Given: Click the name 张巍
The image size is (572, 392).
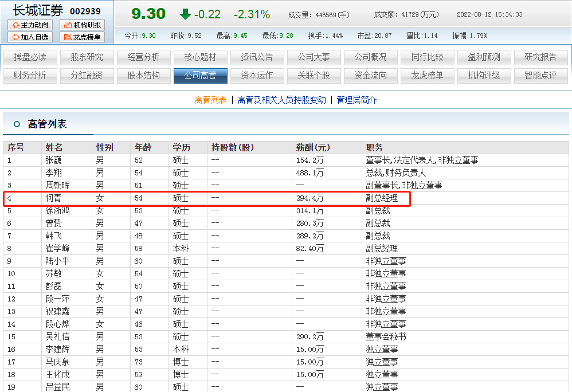Looking at the screenshot, I should click(54, 160).
